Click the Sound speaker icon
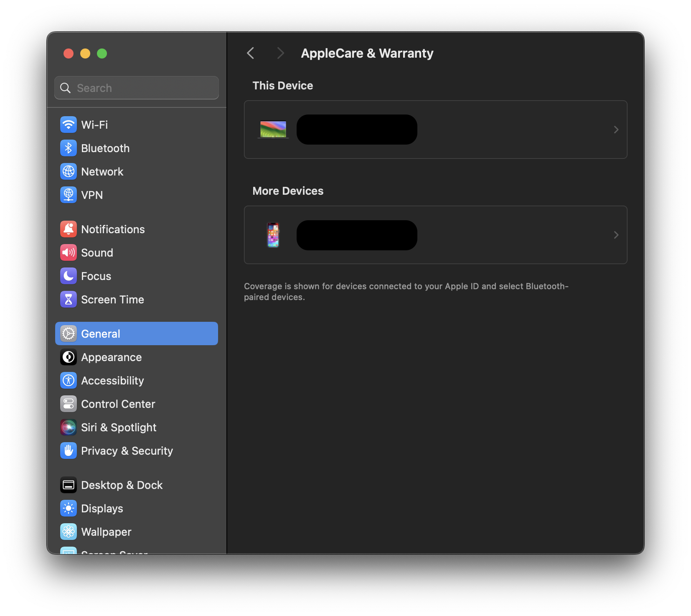691x616 pixels. pyautogui.click(x=69, y=252)
